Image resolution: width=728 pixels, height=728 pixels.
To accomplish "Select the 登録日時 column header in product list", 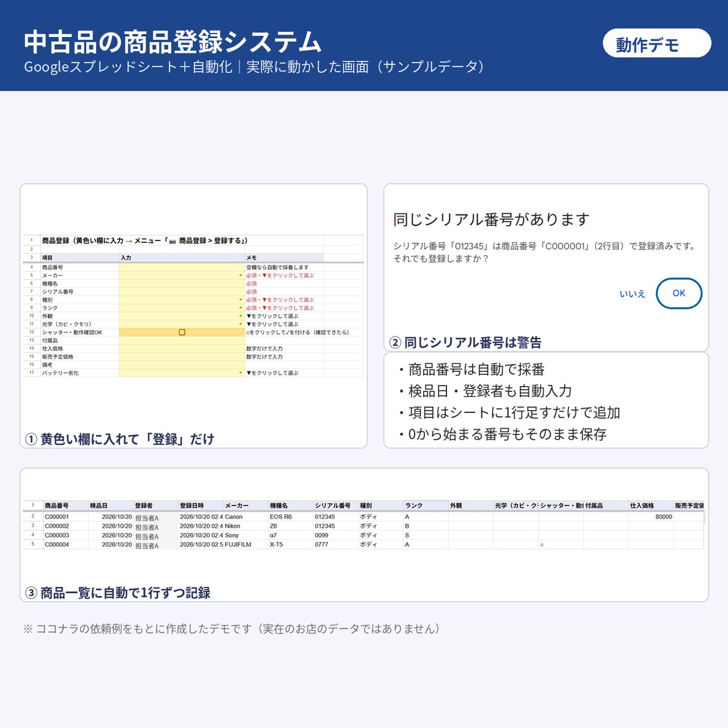I will 200,505.
